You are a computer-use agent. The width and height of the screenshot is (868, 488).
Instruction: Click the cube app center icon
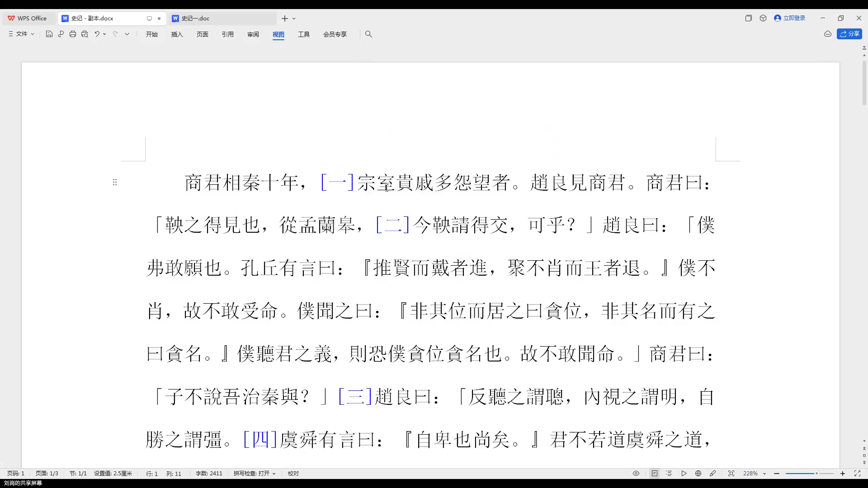(763, 18)
